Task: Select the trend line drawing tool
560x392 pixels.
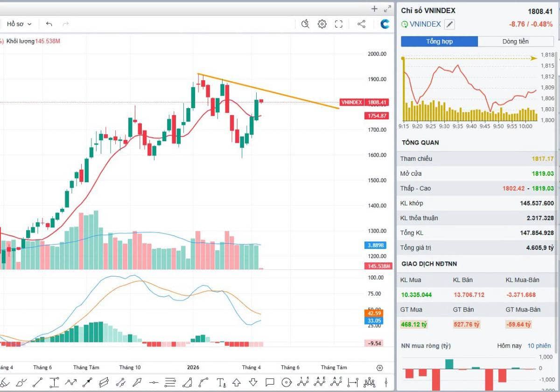Action: point(38,383)
